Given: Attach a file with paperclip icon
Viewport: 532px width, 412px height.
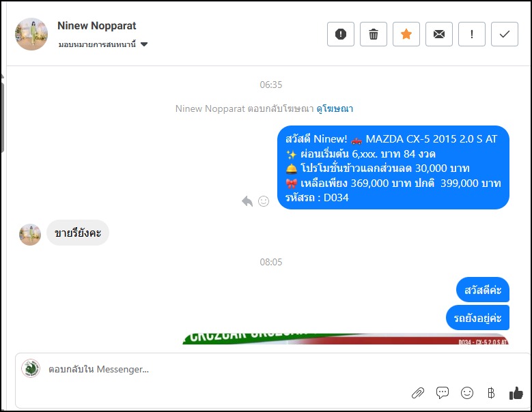Looking at the screenshot, I should pos(418,393).
